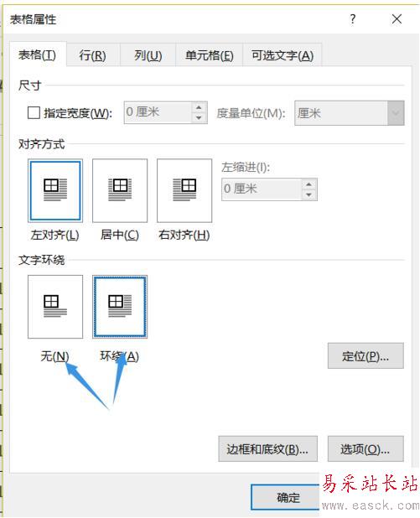The width and height of the screenshot is (420, 518).
Task: Click the specified width input field
Action: [x=158, y=112]
